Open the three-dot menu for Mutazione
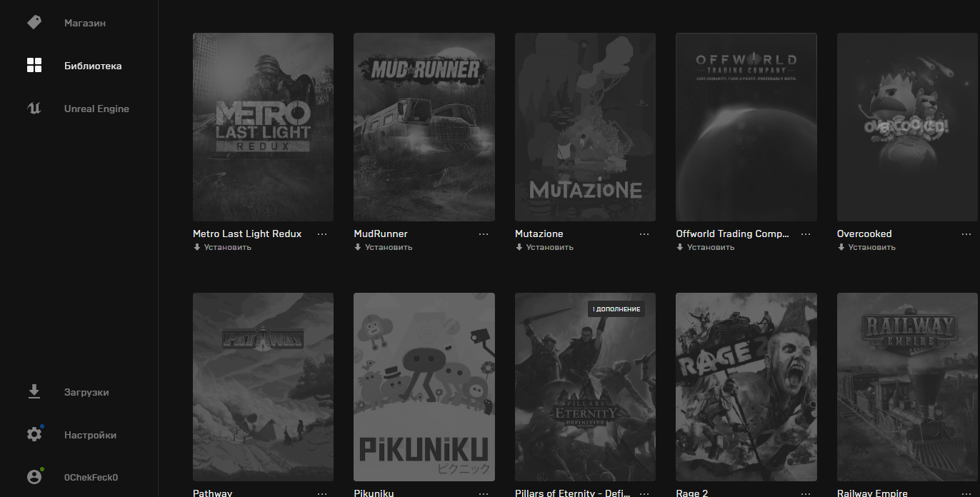The image size is (980, 497). 644,234
